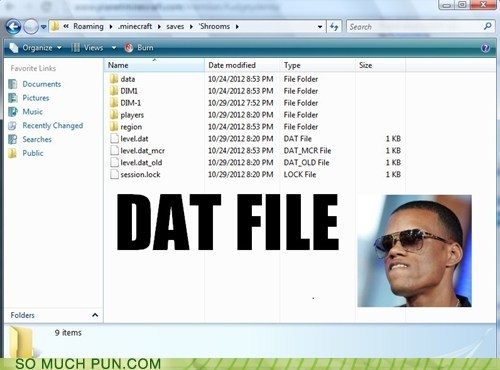The width and height of the screenshot is (500, 370).
Task: Open Pictures in Favorite Links
Action: pyautogui.click(x=36, y=98)
